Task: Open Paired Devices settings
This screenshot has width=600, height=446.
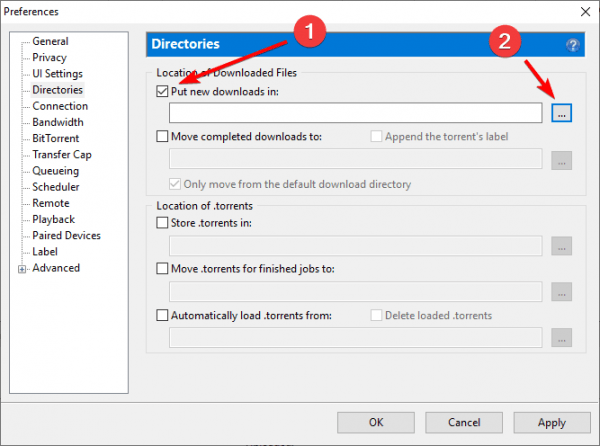Action: click(x=66, y=236)
